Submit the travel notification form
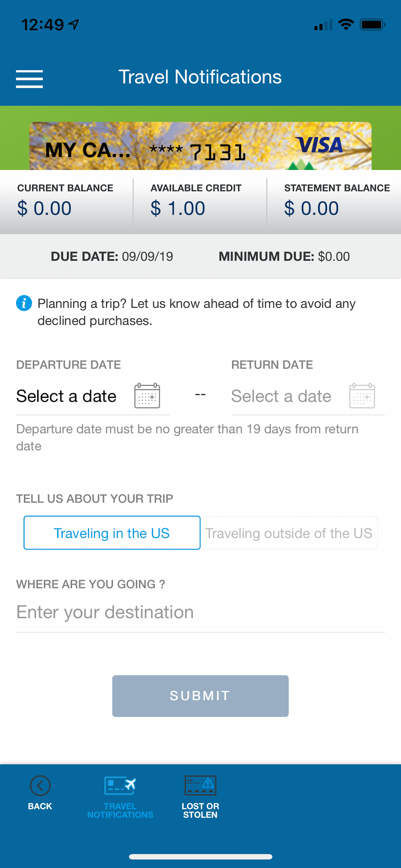 200,696
